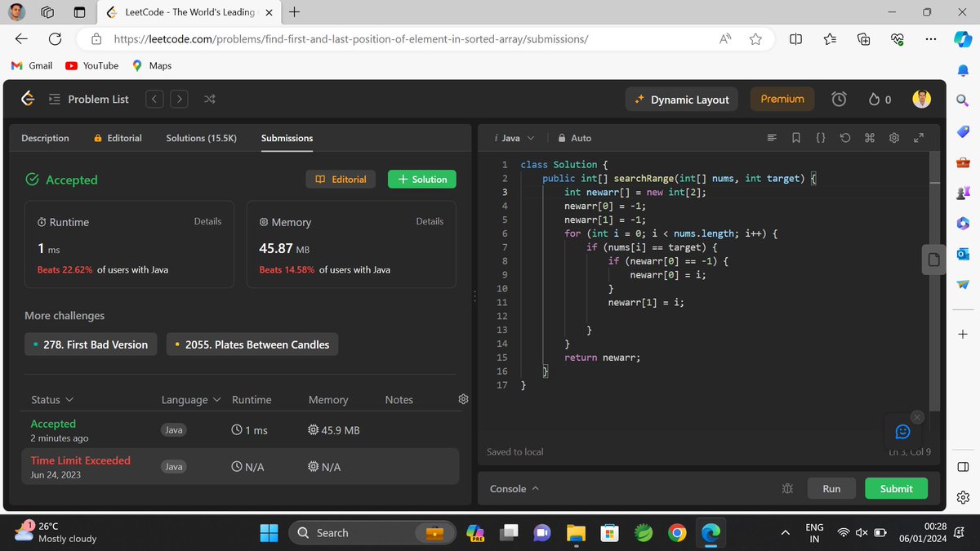
Task: Click the green Solution button
Action: click(x=422, y=179)
